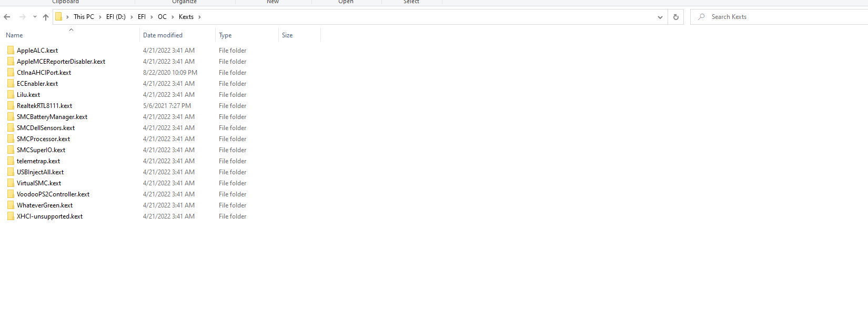The image size is (868, 317).
Task: Click the telemetrap.kext file name
Action: (38, 161)
